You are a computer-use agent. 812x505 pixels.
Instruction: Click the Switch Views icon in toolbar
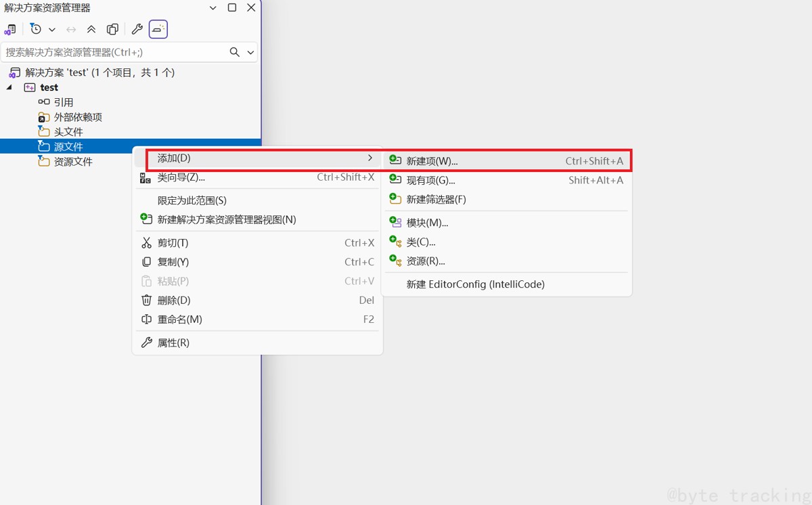12,29
